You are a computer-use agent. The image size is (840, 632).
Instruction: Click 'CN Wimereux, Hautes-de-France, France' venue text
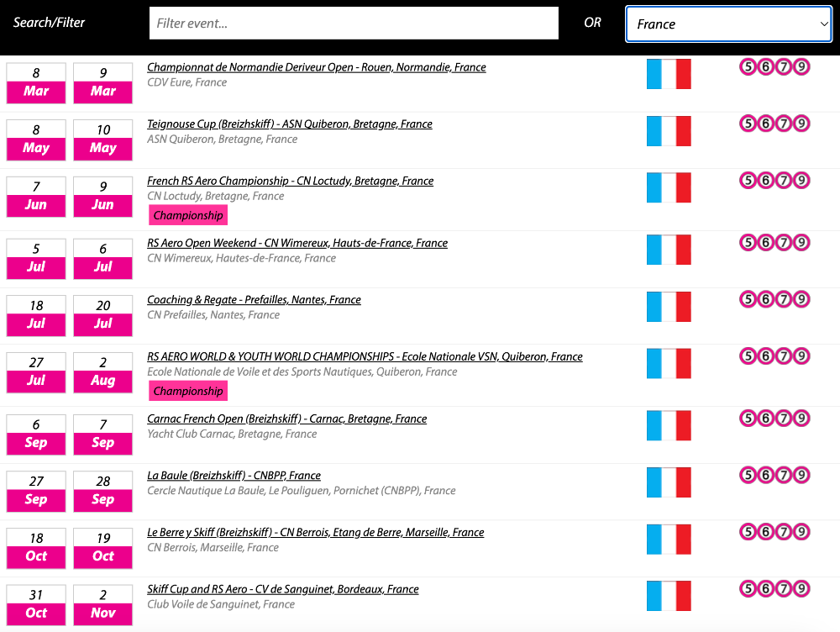(242, 258)
